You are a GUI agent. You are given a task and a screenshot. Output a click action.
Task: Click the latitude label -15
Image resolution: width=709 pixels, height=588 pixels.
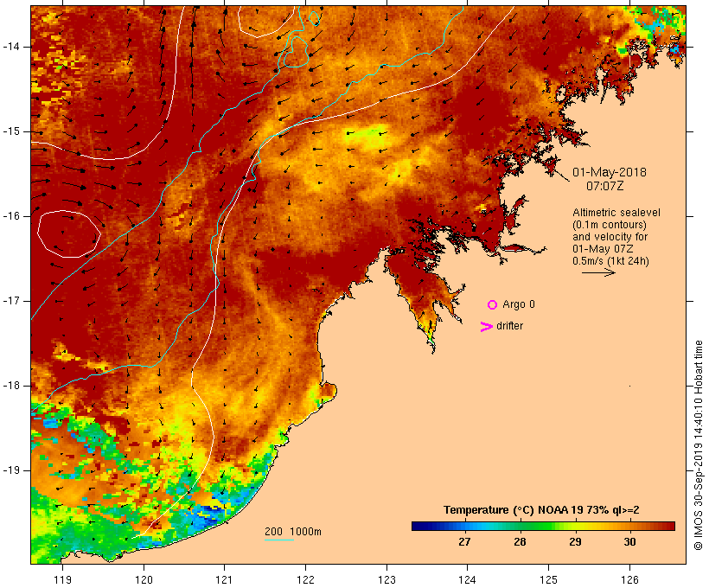11,131
